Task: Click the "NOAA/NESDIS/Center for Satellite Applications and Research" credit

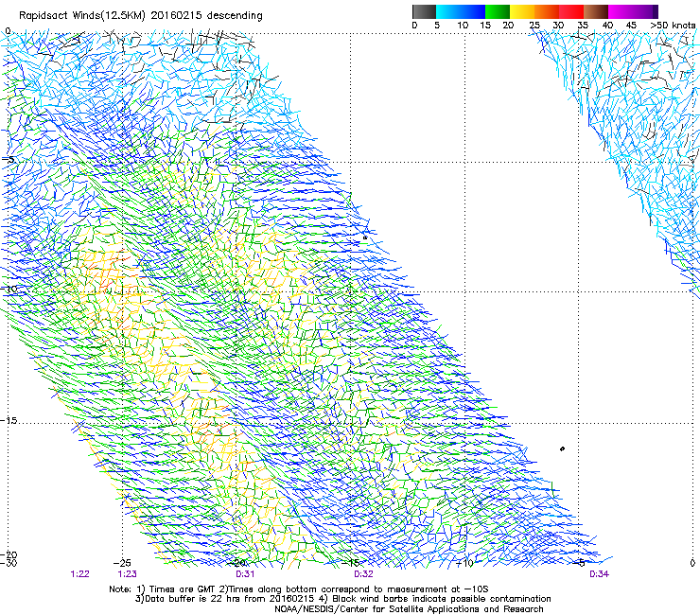Action: pos(409,609)
